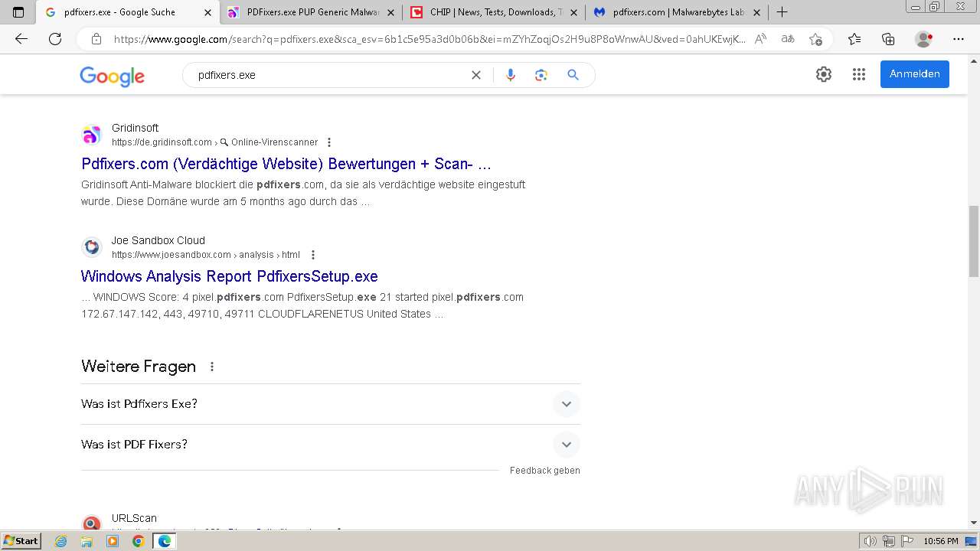Open the Favorites list icon
Viewport: 980px width, 551px height.
(854, 39)
